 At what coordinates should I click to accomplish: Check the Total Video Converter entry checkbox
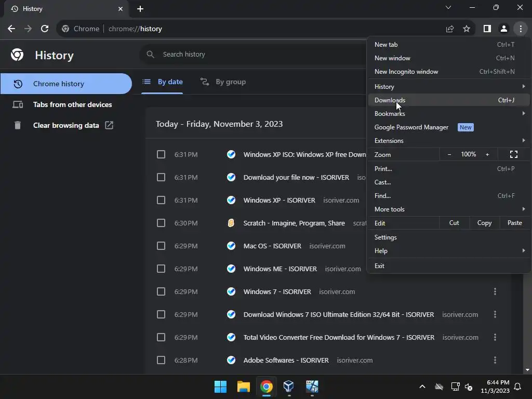(x=161, y=337)
